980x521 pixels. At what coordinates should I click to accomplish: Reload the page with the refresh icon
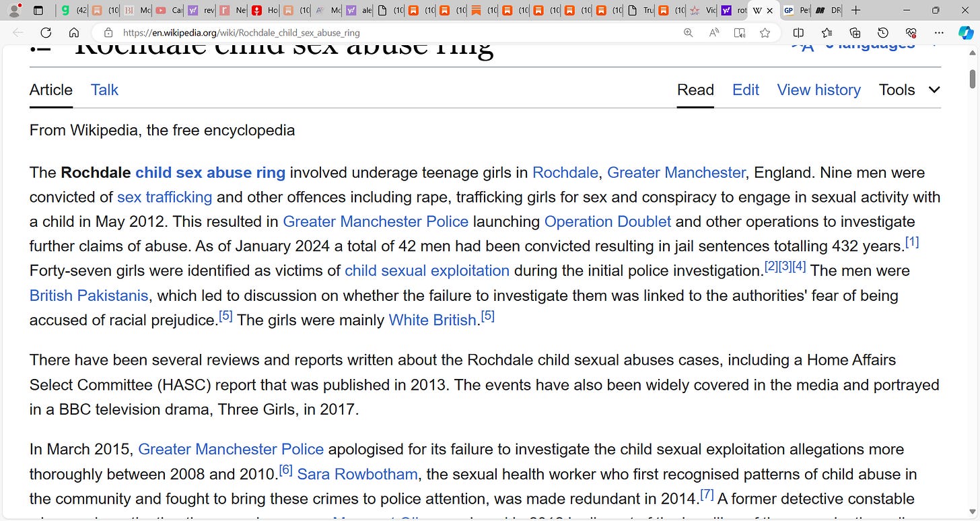46,32
